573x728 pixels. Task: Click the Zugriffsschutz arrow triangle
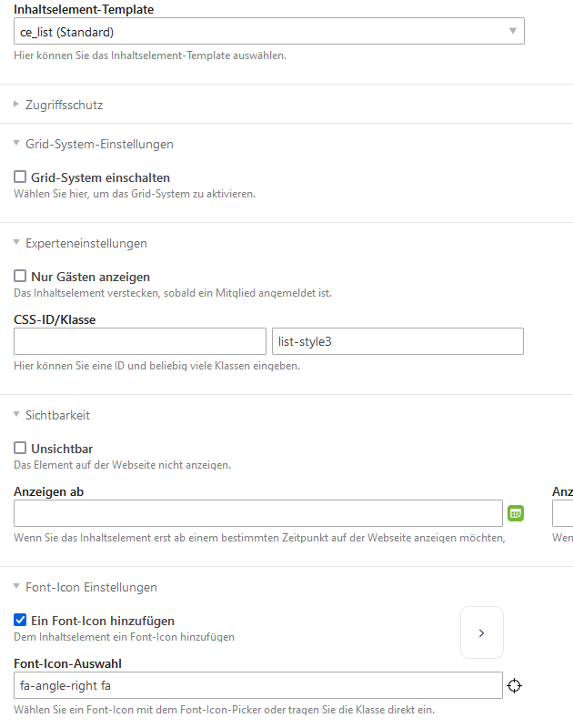(16, 104)
